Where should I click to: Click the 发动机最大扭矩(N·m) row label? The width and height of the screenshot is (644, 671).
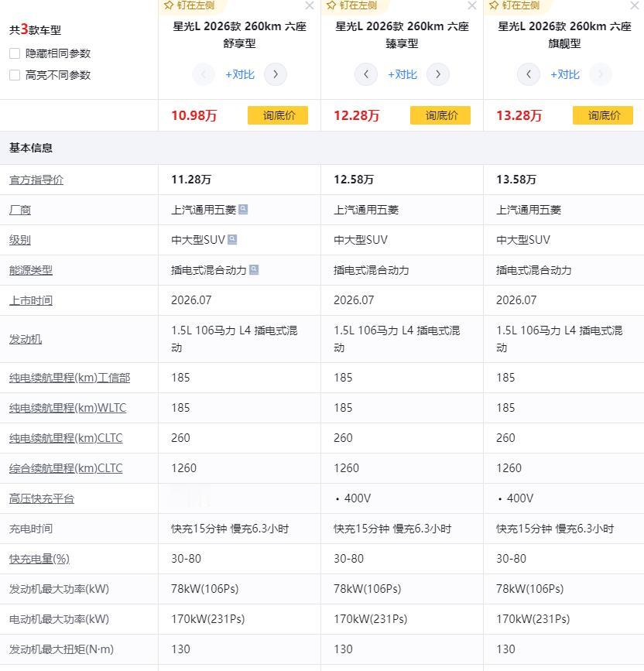coord(62,649)
